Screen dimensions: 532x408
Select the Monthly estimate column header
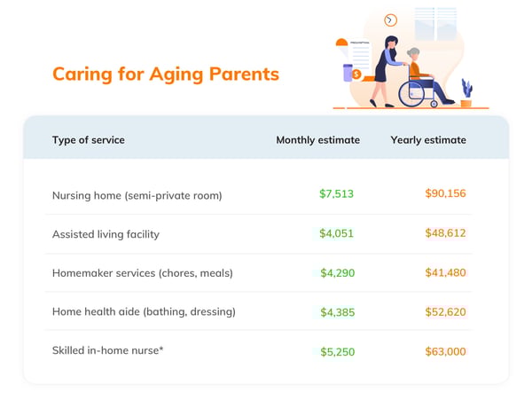pos(318,140)
